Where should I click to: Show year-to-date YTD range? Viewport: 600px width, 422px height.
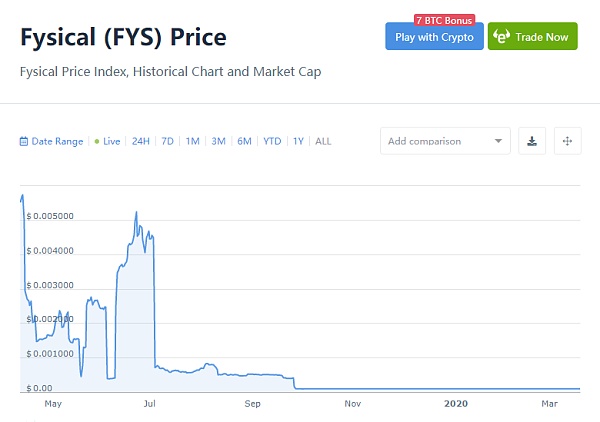click(272, 142)
